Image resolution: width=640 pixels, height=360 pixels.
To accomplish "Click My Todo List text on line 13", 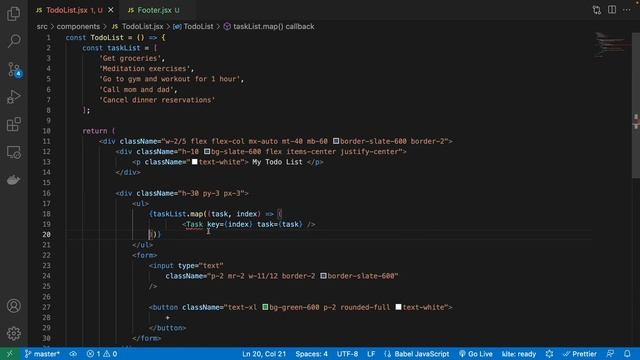I will pyautogui.click(x=278, y=162).
